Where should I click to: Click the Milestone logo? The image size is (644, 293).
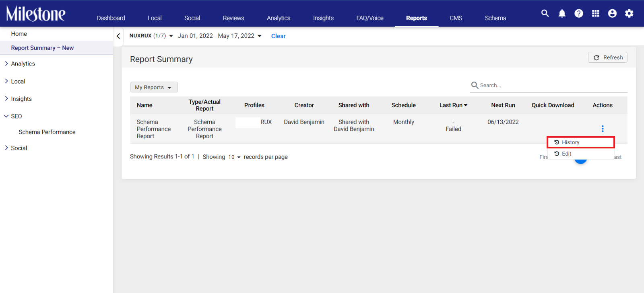[36, 14]
